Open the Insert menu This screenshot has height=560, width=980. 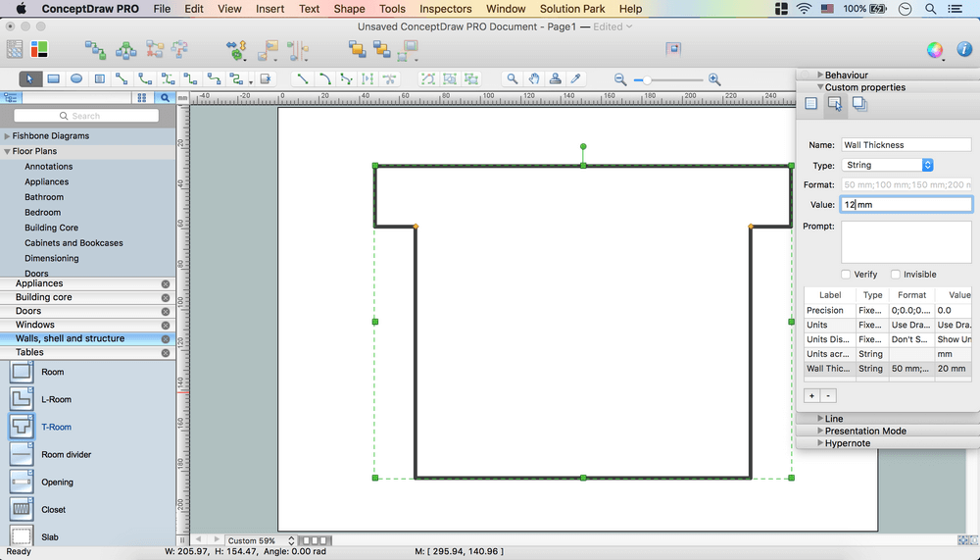(x=270, y=9)
